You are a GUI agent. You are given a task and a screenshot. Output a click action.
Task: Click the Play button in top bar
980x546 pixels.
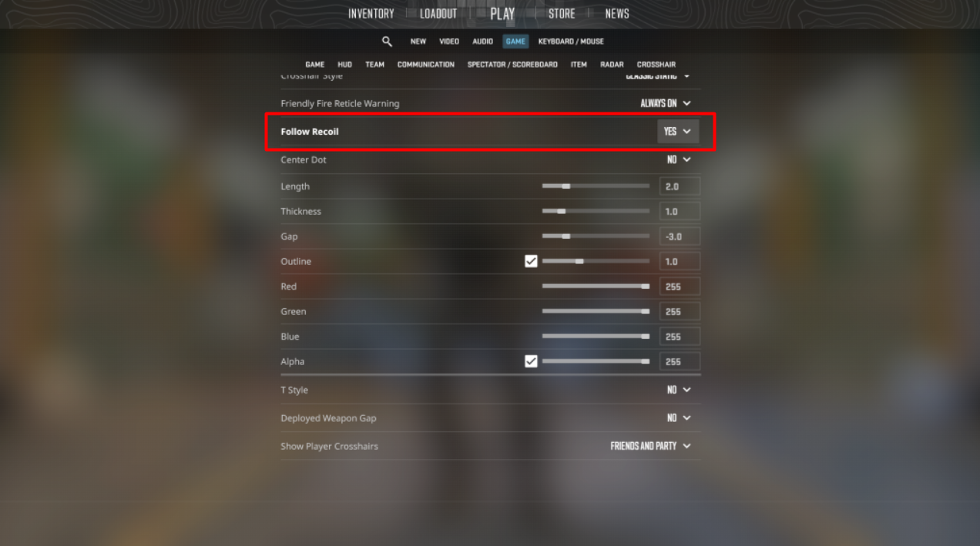[x=502, y=14]
